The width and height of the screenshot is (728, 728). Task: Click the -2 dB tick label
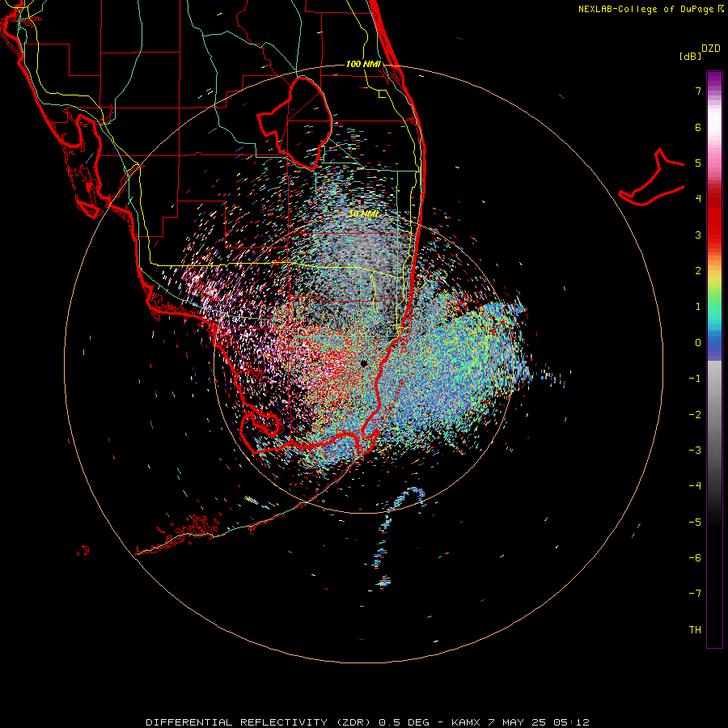[695, 415]
